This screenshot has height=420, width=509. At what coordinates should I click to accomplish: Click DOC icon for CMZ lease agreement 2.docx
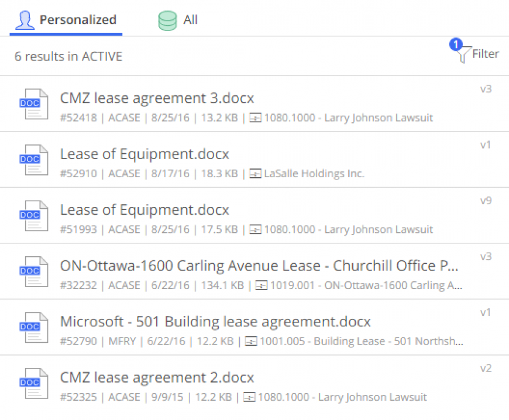coord(33,383)
